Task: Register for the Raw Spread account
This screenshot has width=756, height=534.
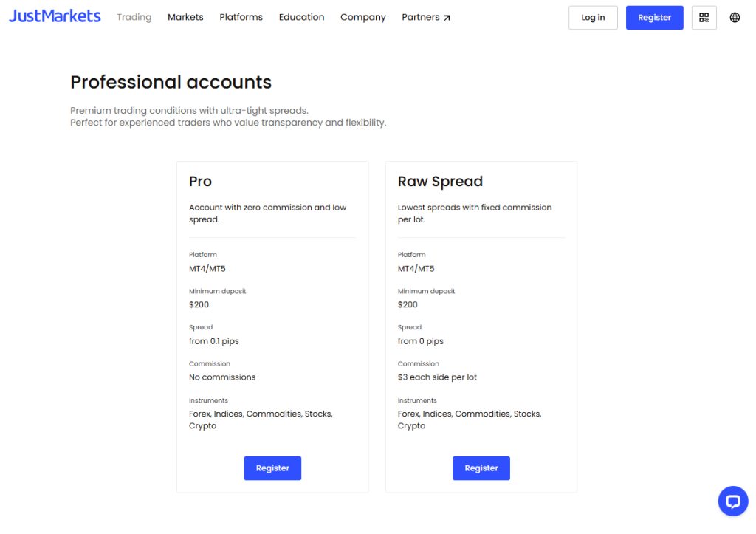Action: [x=481, y=468]
